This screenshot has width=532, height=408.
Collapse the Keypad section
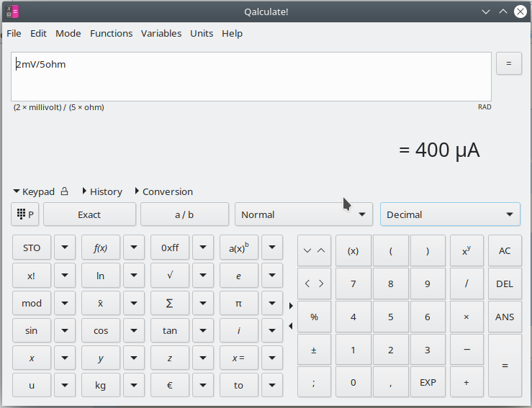33,191
